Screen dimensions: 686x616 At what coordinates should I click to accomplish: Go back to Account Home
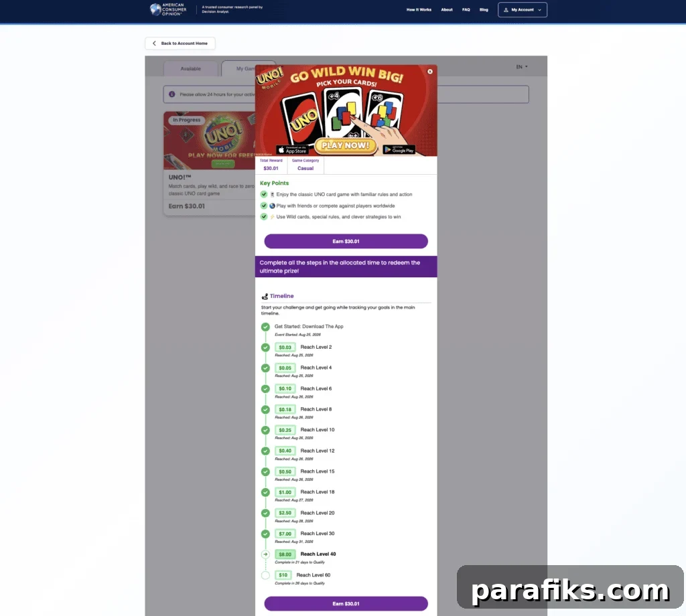pos(180,44)
